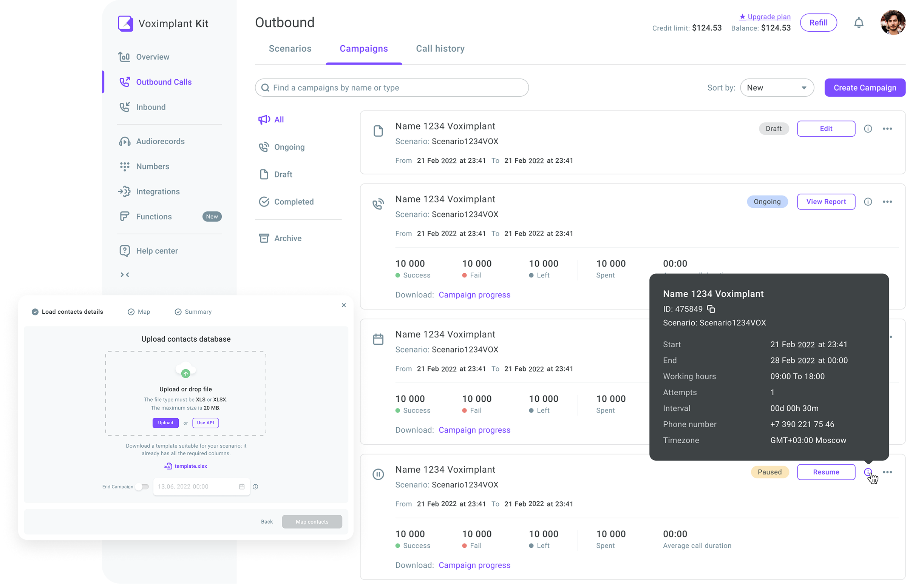Open Inbound in the sidebar
The image size is (924, 584).
(x=142, y=107)
